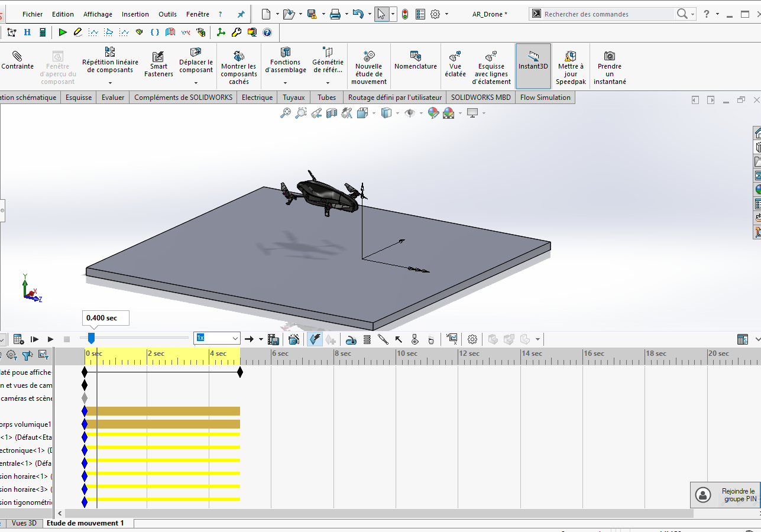Open the Edition menu
This screenshot has height=532, width=761.
tap(63, 14)
